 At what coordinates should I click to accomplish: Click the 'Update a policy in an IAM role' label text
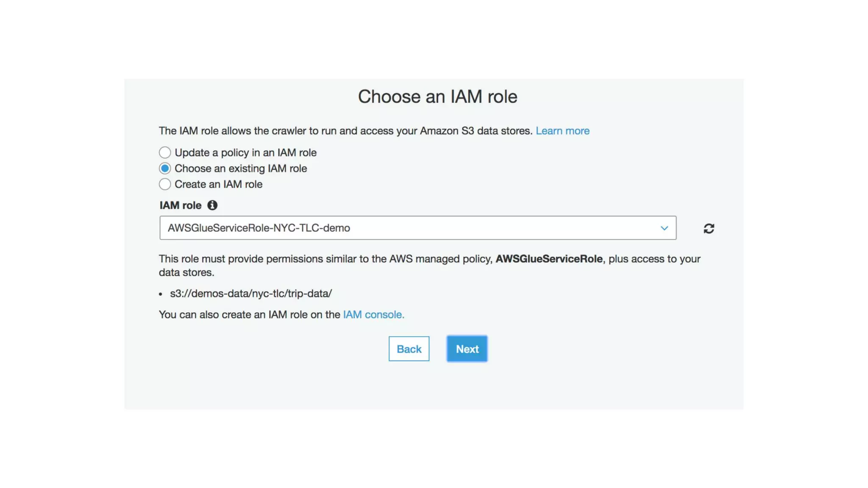tap(245, 152)
